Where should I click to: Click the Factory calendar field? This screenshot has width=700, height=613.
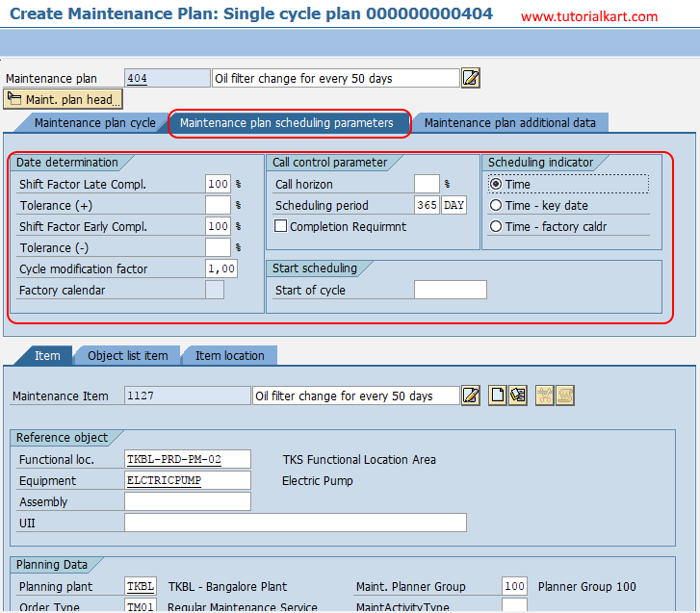click(x=215, y=290)
